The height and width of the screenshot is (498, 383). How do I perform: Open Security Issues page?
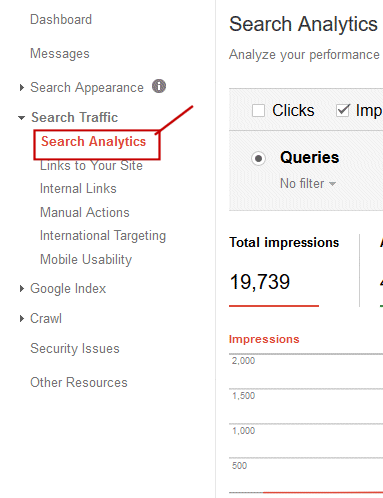tap(75, 349)
